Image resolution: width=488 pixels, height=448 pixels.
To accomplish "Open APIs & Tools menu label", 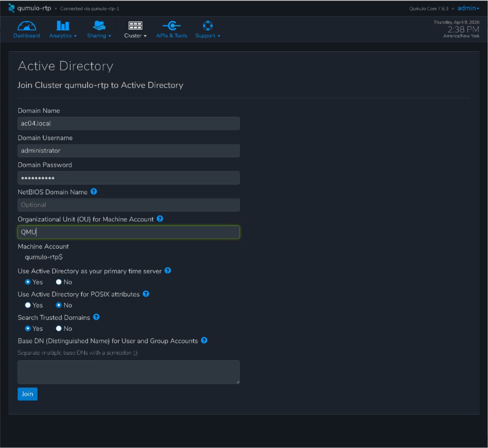I will click(172, 36).
